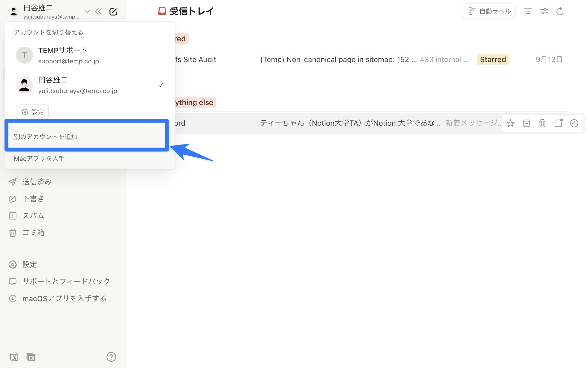Collapse the sidebar with double chevron
Viewport: 588px width, 368px height.
pyautogui.click(x=98, y=11)
